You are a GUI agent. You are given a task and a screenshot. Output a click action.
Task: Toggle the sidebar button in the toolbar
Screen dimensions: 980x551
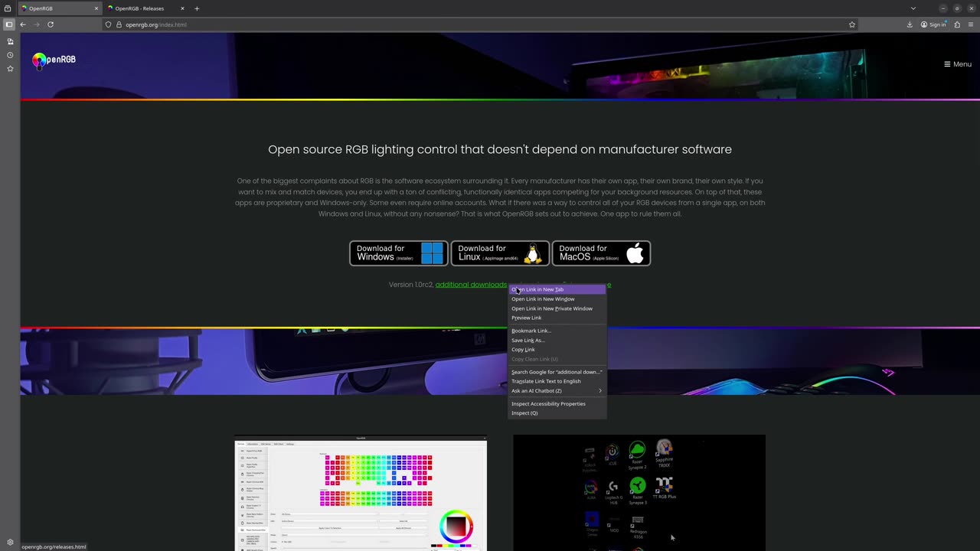pos(9,24)
